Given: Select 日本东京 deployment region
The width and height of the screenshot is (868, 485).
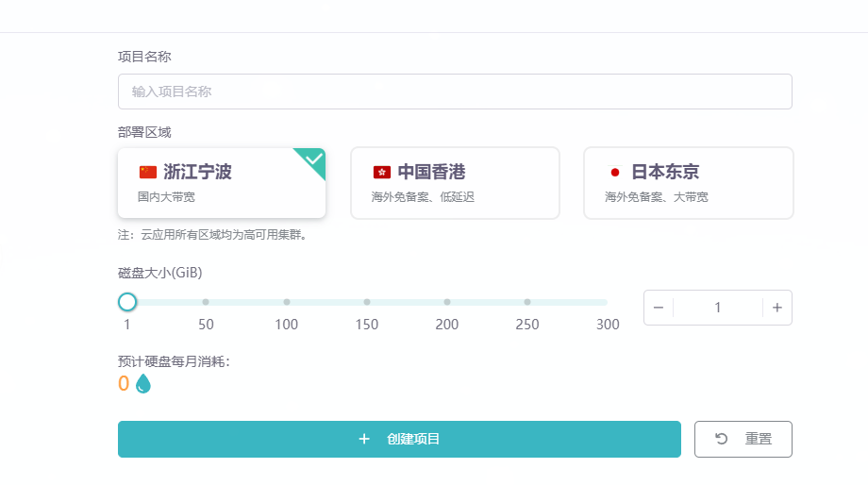Looking at the screenshot, I should point(688,183).
